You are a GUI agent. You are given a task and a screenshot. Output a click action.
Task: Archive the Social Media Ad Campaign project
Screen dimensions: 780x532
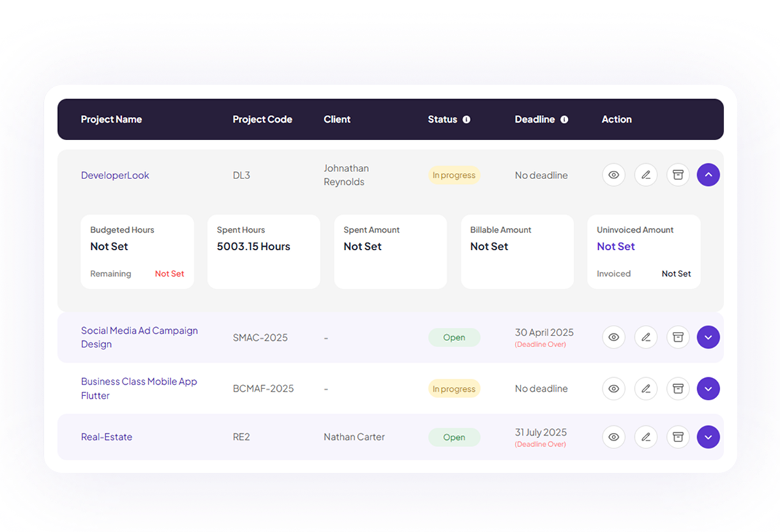pyautogui.click(x=677, y=337)
